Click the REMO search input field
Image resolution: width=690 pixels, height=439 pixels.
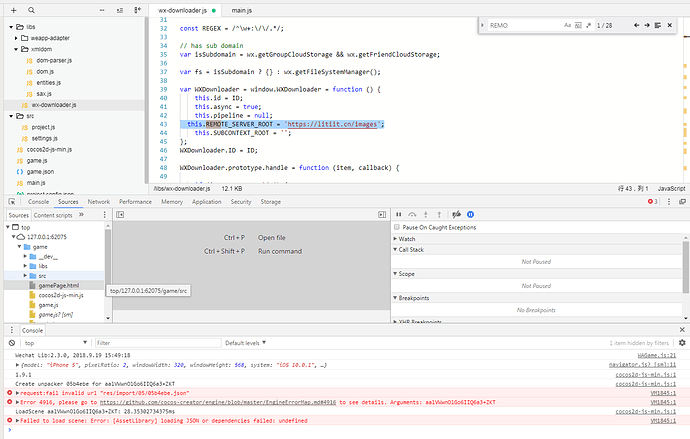[x=524, y=26]
